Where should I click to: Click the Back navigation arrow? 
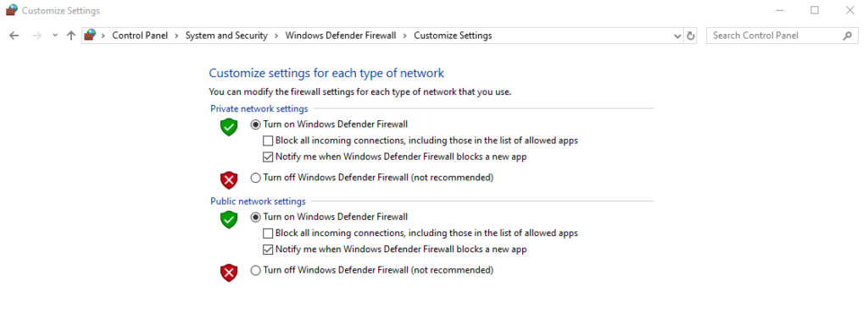click(x=14, y=36)
